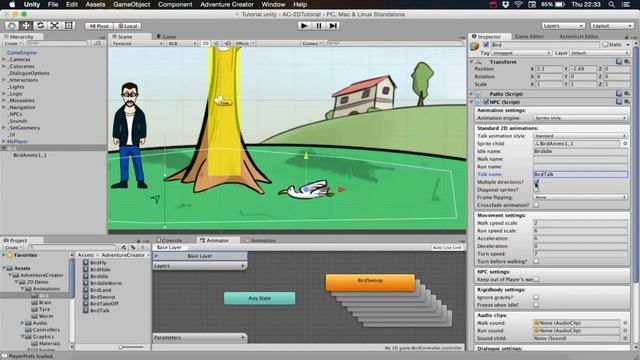Start Play mode
This screenshot has height=360, width=640.
coord(304,26)
